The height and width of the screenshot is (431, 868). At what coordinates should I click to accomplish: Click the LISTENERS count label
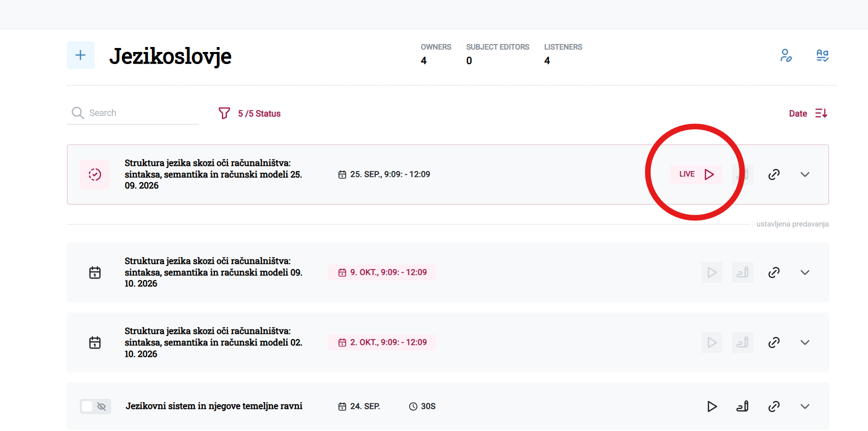[x=563, y=47]
